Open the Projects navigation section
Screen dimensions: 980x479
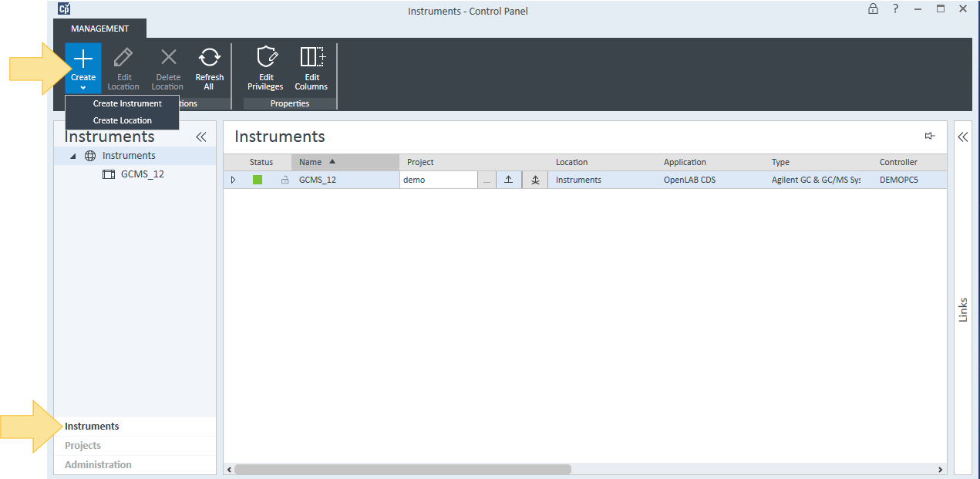click(83, 446)
